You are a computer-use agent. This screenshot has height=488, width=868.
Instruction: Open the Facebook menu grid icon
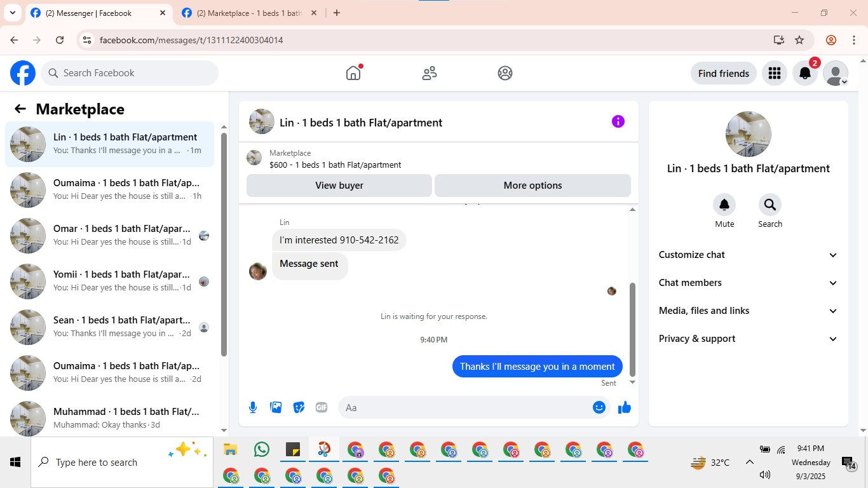(774, 73)
